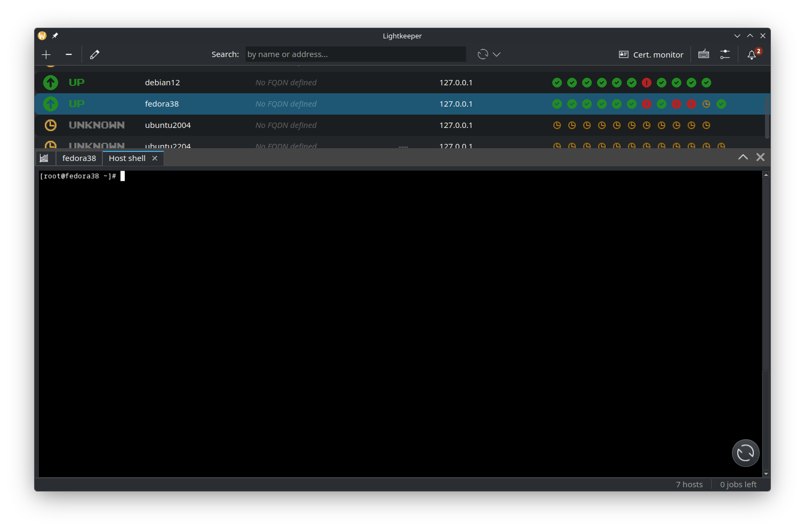Click first pending clock on ubuntu2004 row
Viewport: 805px width, 532px height.
tap(557, 125)
